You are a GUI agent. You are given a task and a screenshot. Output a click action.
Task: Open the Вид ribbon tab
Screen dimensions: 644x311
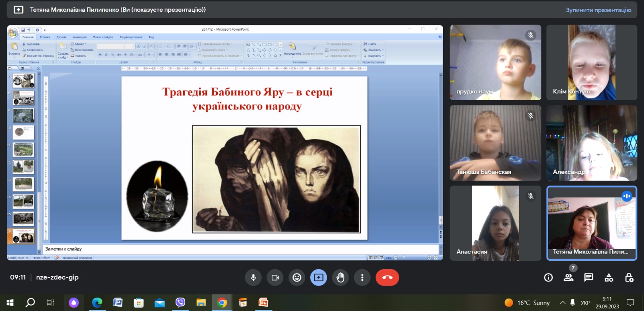pyautogui.click(x=151, y=37)
